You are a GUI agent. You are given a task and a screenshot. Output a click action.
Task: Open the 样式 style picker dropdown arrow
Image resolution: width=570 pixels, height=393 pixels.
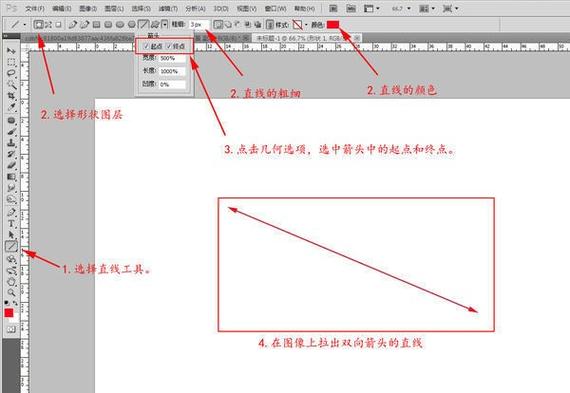point(306,24)
